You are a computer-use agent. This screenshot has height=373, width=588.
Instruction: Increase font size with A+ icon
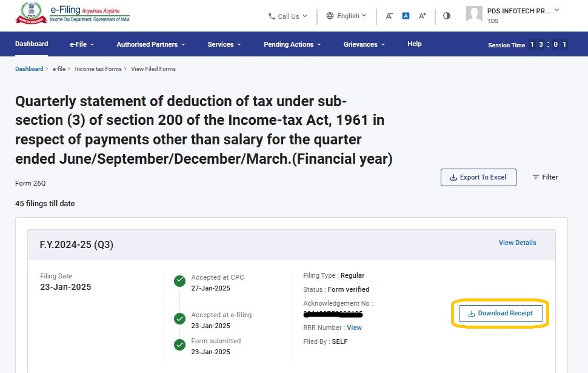point(423,16)
